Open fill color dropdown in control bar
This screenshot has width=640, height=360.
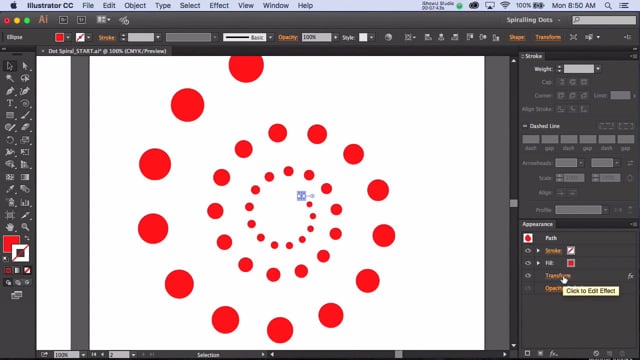68,38
